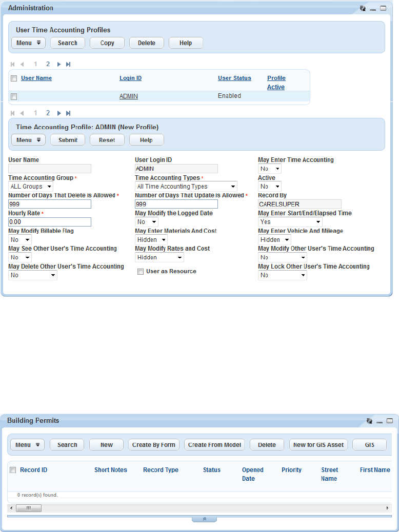Select page 2 in upper pager
Viewport: 399px width, 532px height.
click(x=48, y=64)
